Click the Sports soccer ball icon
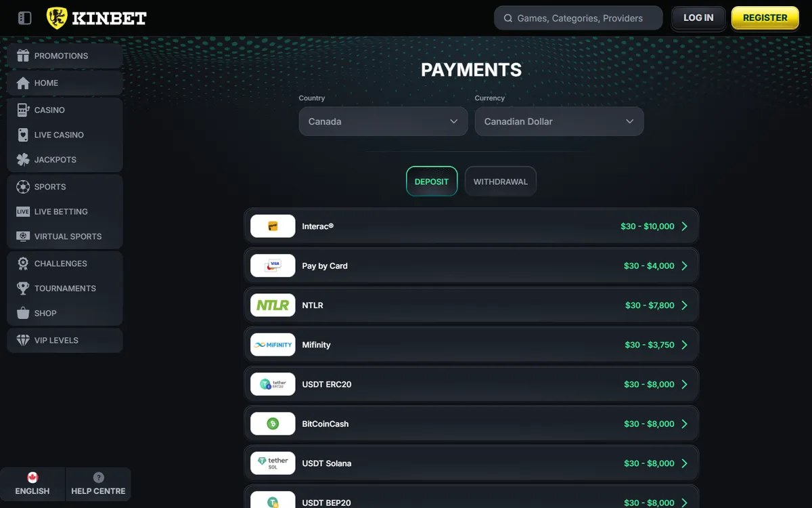The image size is (812, 508). pyautogui.click(x=23, y=186)
